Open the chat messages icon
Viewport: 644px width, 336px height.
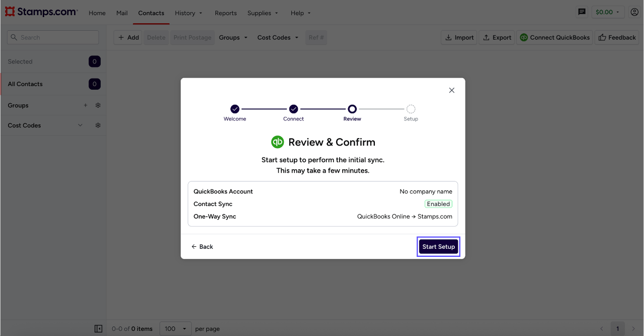tap(582, 12)
